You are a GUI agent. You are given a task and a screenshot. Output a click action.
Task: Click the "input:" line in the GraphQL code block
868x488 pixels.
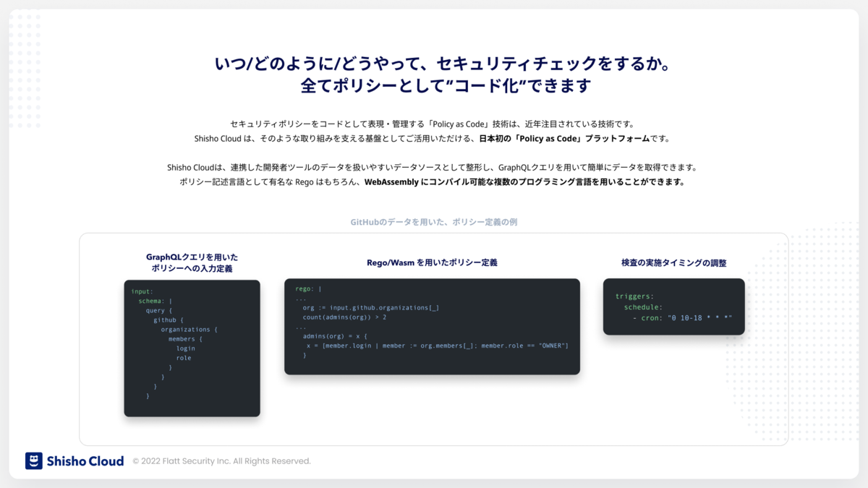click(x=142, y=291)
